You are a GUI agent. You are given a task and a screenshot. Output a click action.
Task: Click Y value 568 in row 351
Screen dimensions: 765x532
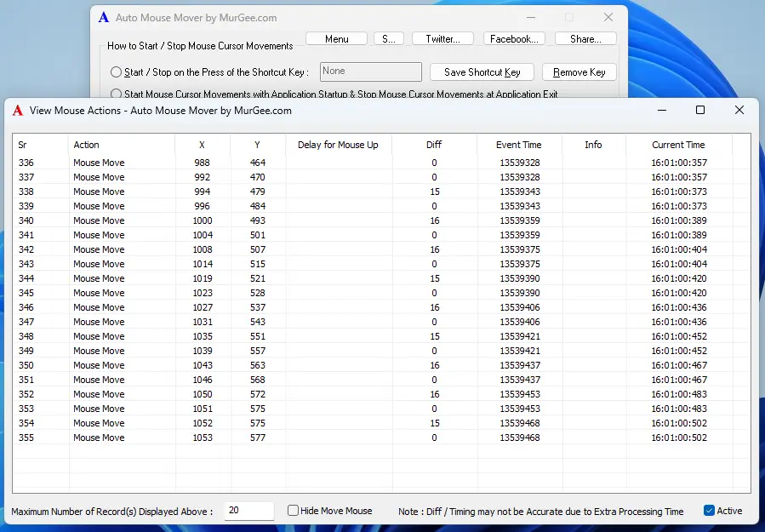pyautogui.click(x=258, y=380)
